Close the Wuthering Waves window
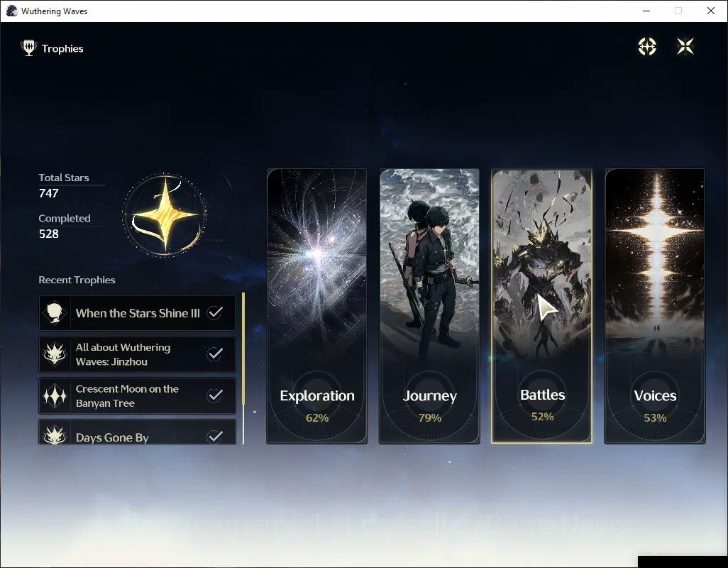 710,11
